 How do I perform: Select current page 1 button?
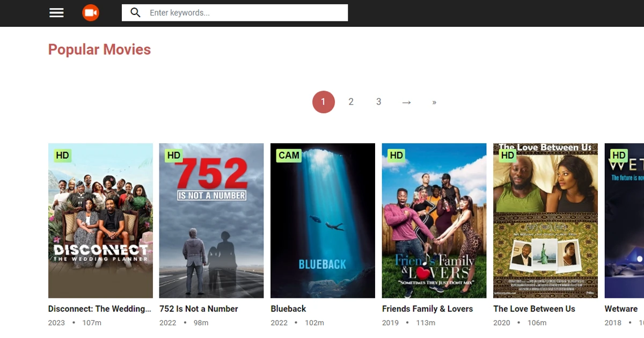tap(323, 102)
